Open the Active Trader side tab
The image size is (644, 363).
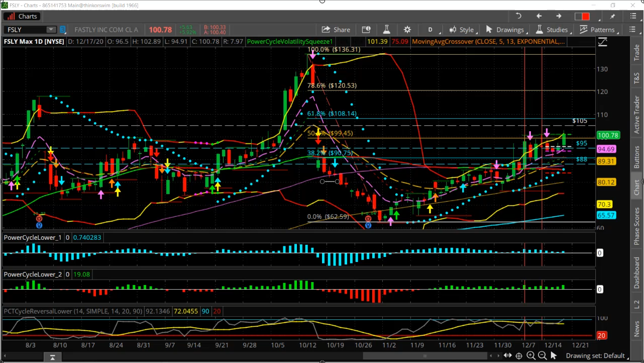point(636,115)
